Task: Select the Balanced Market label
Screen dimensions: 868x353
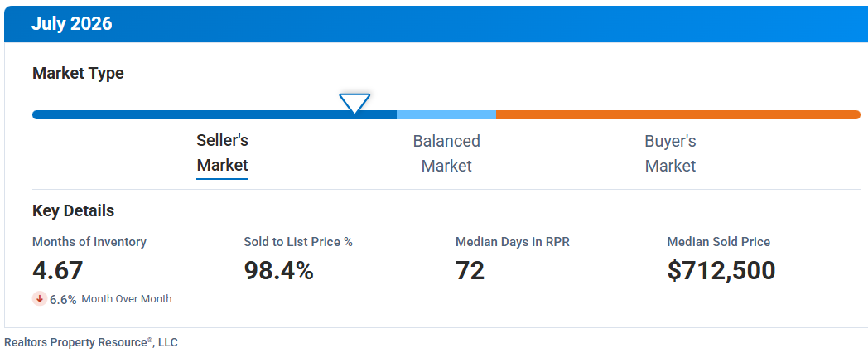Action: pyautogui.click(x=446, y=153)
